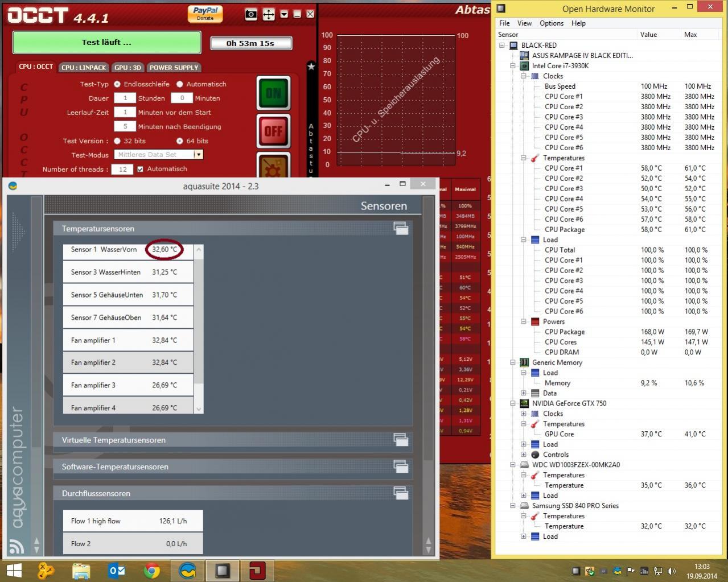Click the OCCT move-window crosshair icon

[x=269, y=14]
